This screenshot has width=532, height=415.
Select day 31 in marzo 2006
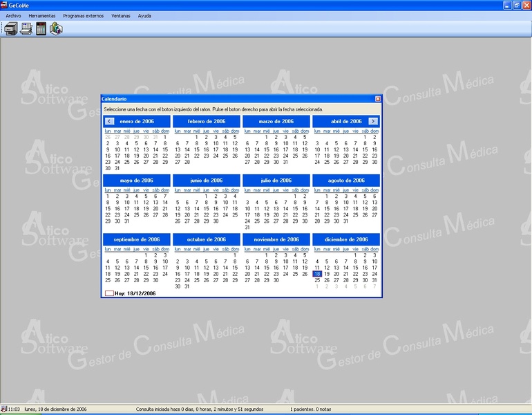(x=285, y=162)
